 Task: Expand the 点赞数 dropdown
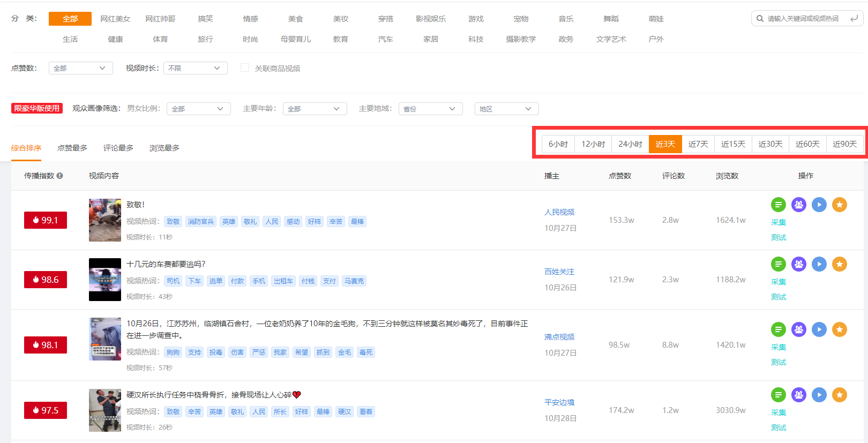pyautogui.click(x=80, y=68)
